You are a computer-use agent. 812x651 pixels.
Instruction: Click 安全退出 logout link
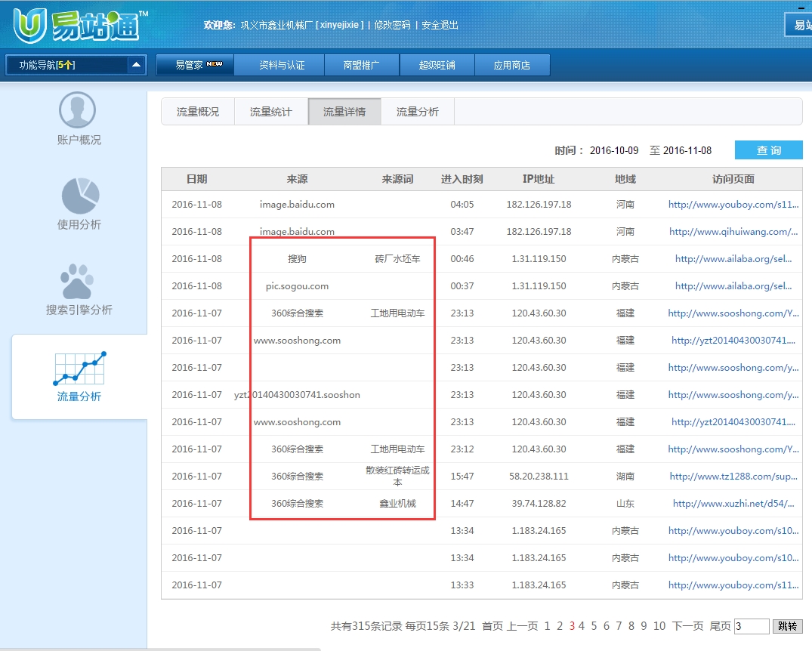click(440, 25)
